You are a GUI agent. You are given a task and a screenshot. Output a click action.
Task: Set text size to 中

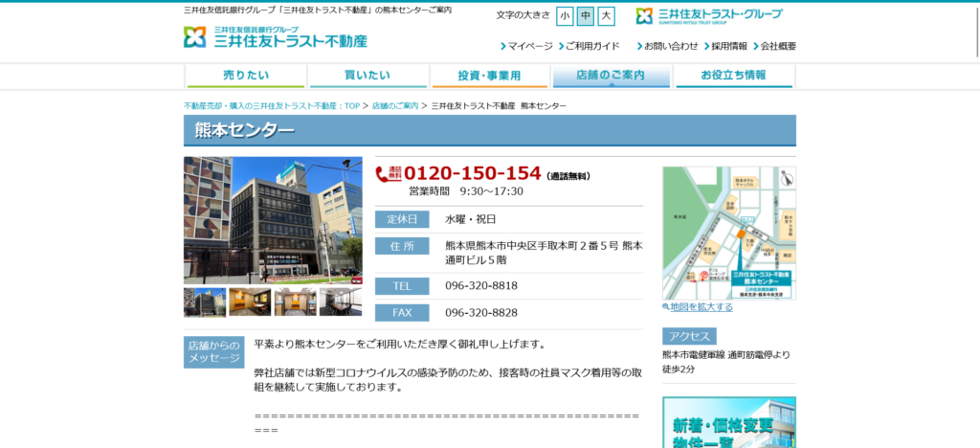point(585,17)
